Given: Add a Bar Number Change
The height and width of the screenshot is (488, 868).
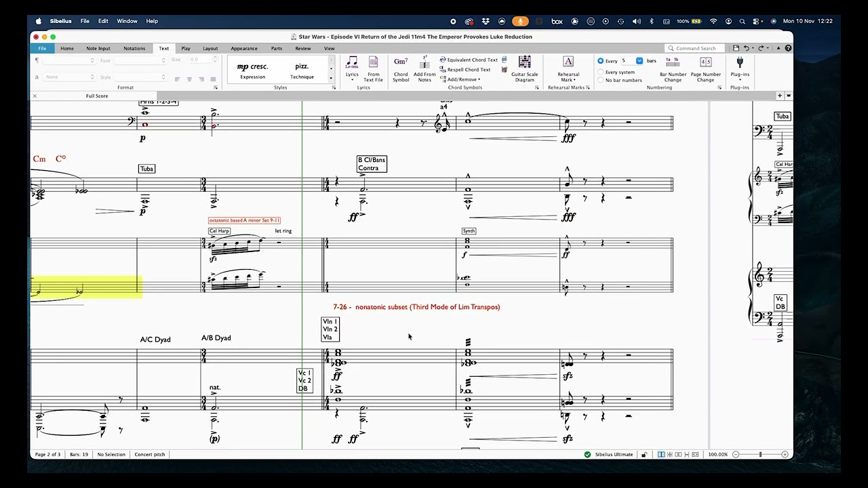Looking at the screenshot, I should pos(673,69).
